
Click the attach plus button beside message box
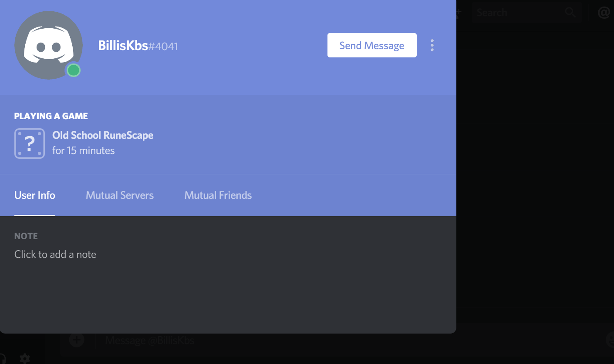[x=77, y=340]
